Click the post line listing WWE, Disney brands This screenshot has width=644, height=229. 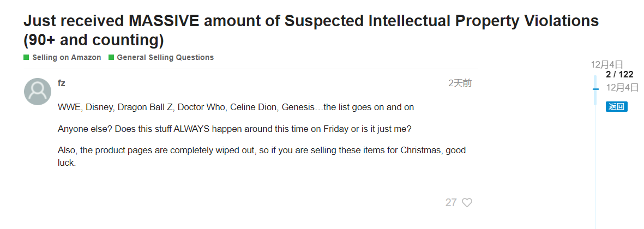point(236,107)
